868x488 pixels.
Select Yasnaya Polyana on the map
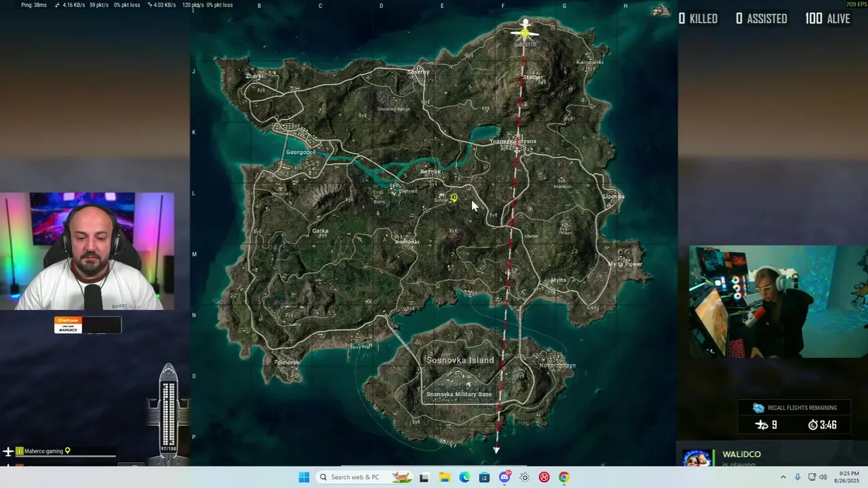tap(513, 141)
